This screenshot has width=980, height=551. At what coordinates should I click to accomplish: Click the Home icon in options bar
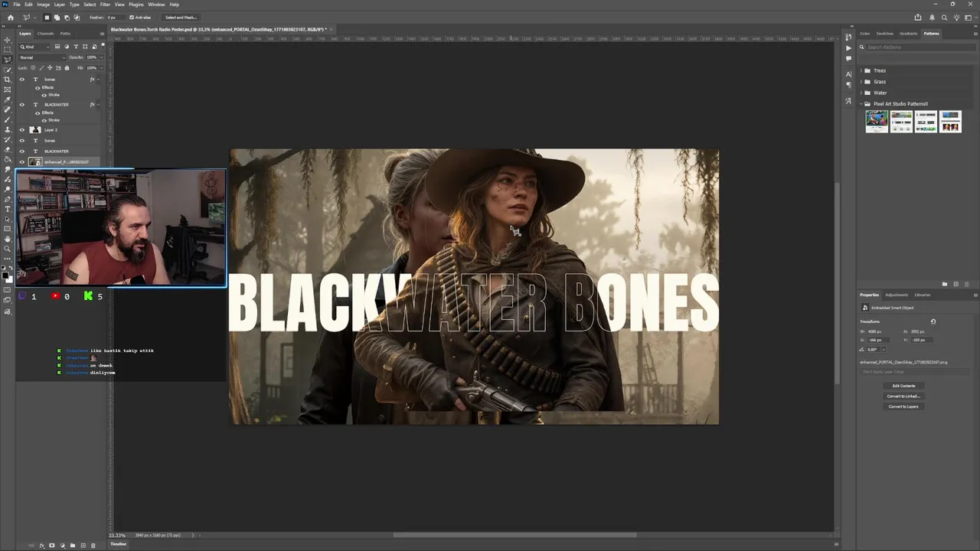pos(10,17)
